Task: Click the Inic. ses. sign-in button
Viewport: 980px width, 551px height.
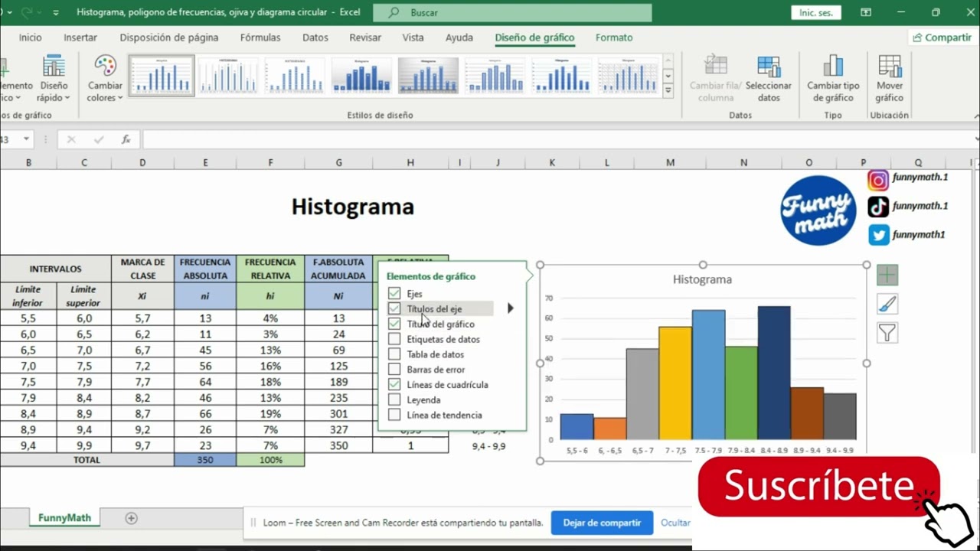Action: pos(816,12)
